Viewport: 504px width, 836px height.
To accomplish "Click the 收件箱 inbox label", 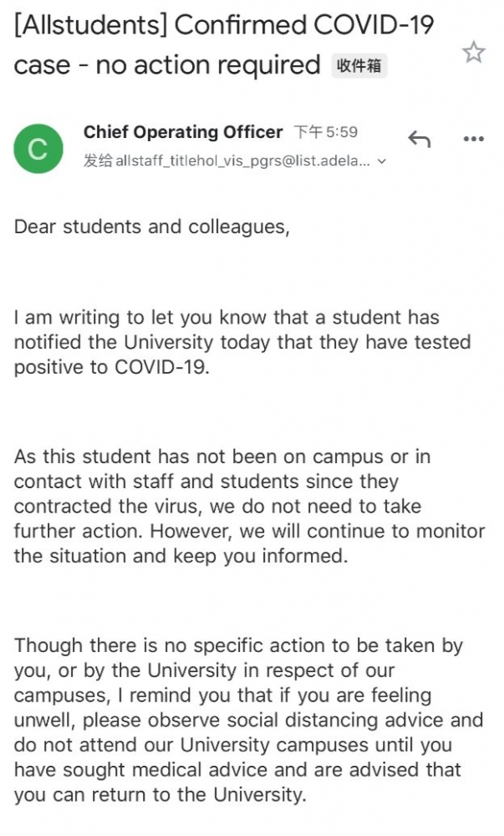I will click(359, 65).
